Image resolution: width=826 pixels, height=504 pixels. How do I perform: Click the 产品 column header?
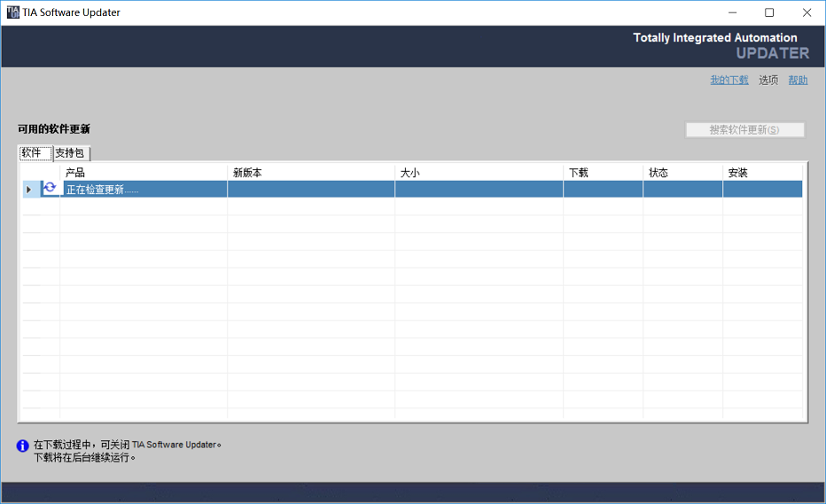click(75, 173)
